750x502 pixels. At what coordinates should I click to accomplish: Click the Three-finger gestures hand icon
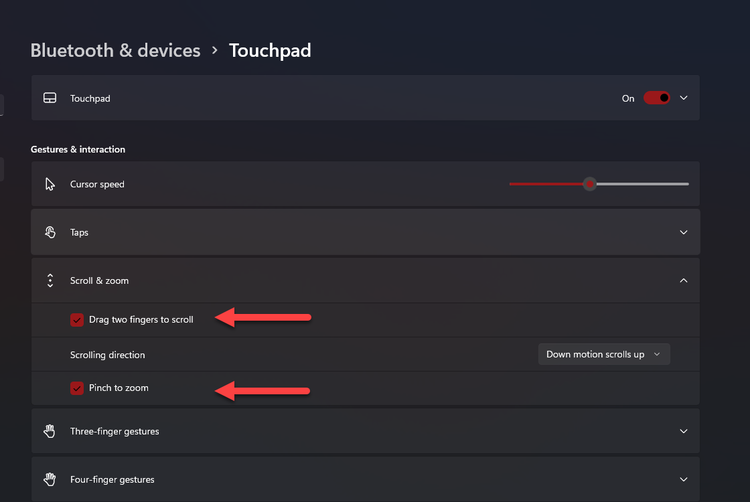coord(50,431)
